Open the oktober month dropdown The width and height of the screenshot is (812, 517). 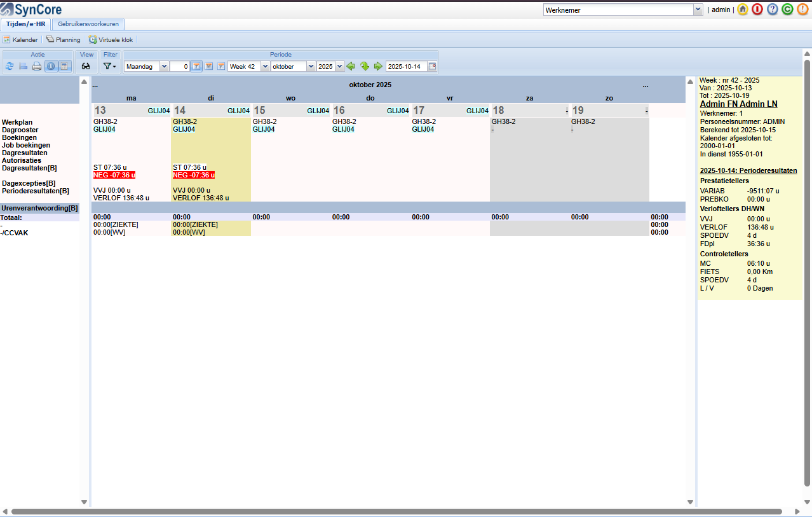311,66
